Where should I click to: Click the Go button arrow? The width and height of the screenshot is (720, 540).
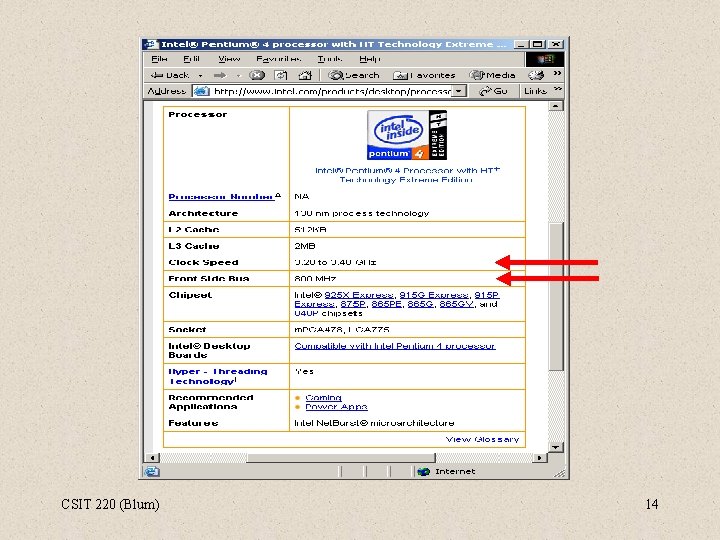pyautogui.click(x=493, y=91)
